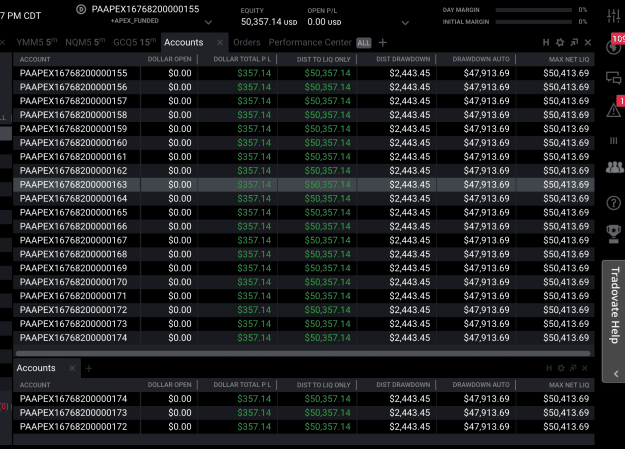Select account PAAPEX1676820000155 row in upper panel
625x449 pixels.
click(x=304, y=73)
